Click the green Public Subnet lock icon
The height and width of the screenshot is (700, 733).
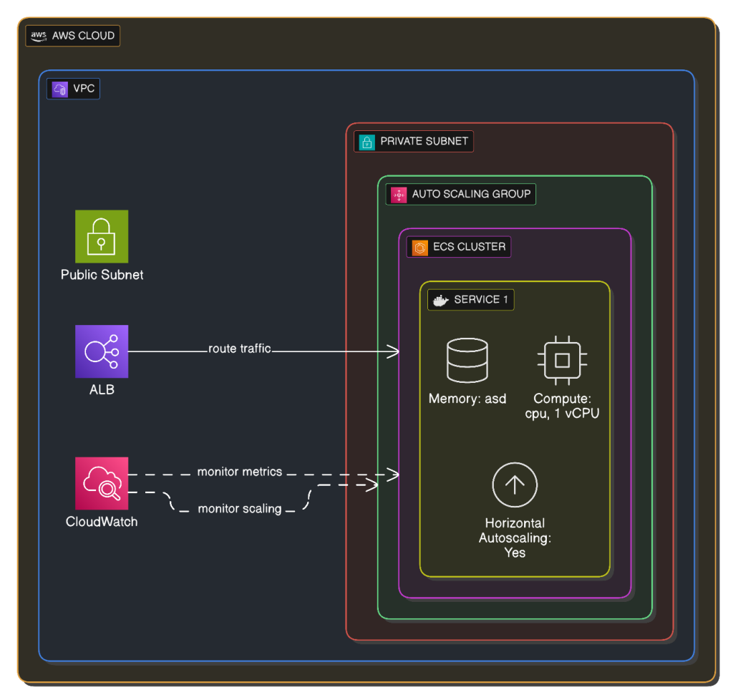[x=102, y=236]
